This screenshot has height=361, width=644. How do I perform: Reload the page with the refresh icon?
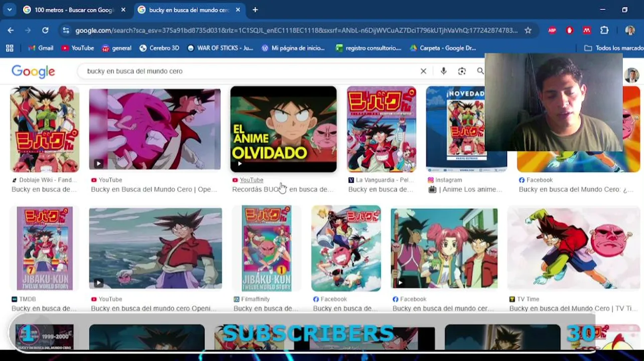pos(45,31)
